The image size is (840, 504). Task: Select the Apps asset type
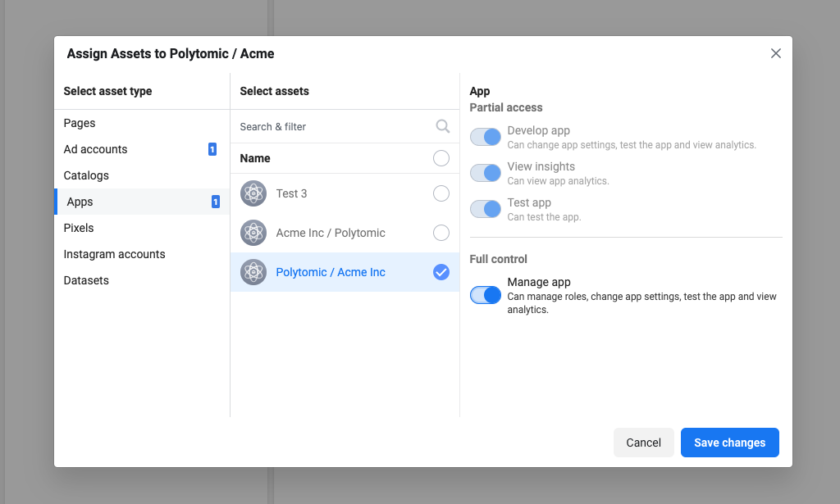pyautogui.click(x=142, y=202)
